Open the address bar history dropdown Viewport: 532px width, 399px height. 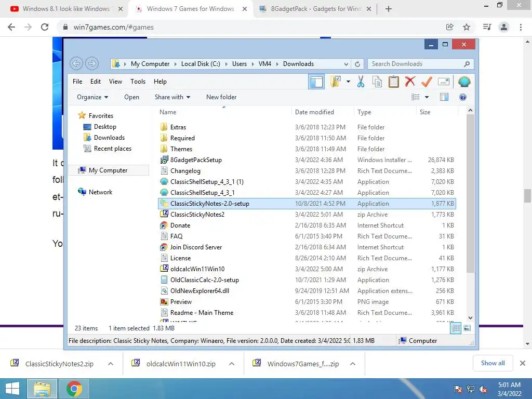pos(346,64)
